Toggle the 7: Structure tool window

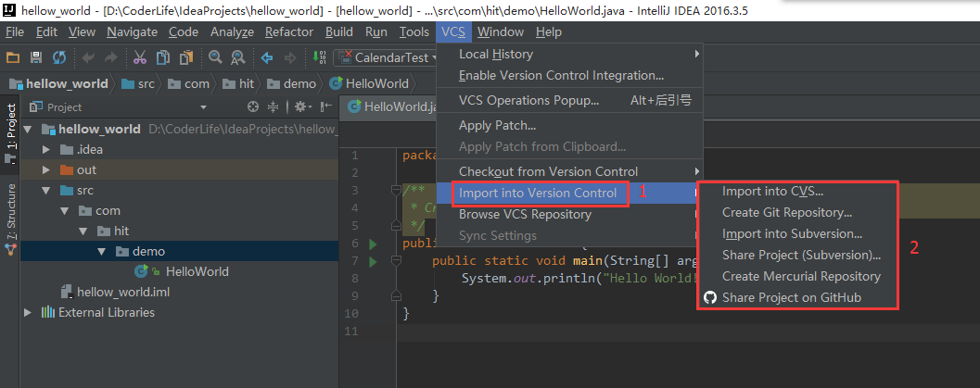(x=10, y=219)
